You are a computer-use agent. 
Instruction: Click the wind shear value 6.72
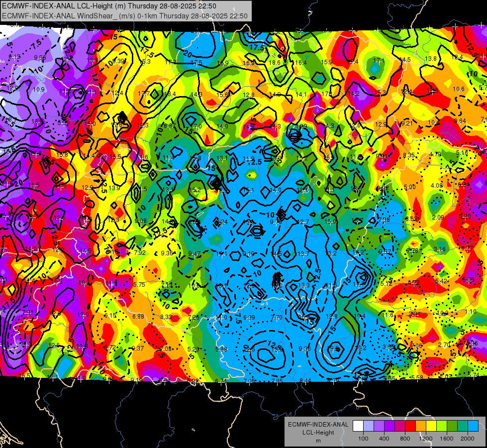110,347
